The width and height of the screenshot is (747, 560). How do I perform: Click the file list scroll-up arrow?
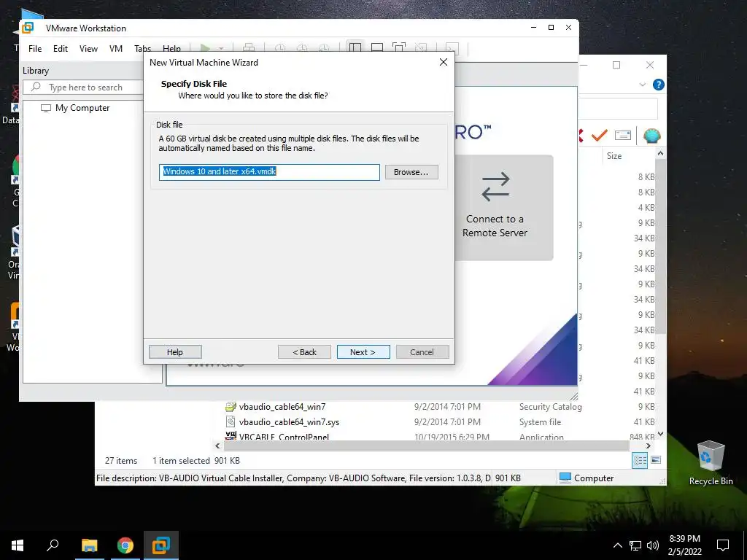point(660,153)
